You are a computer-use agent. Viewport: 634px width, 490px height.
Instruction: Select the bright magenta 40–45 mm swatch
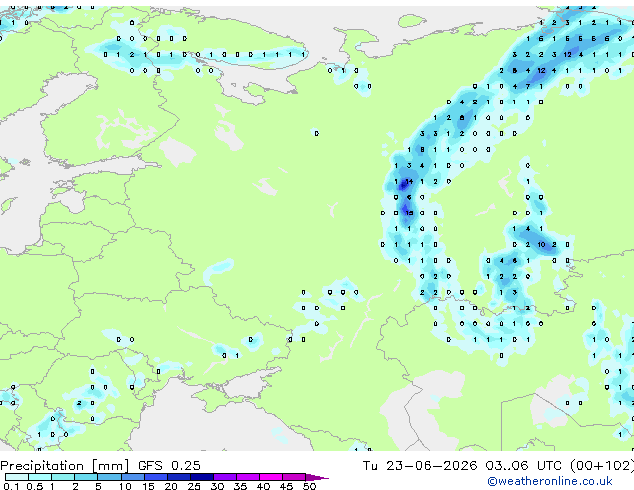[x=271, y=477]
